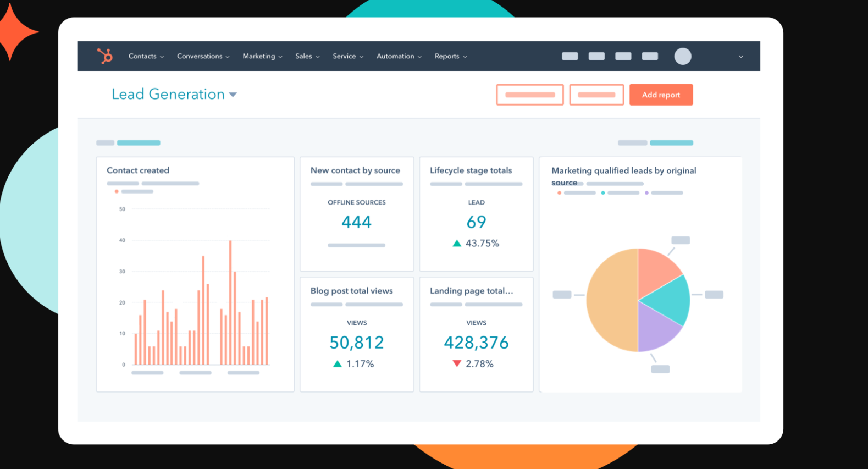Open Lifecycle stage totals report
This screenshot has width=868, height=469.
click(x=471, y=170)
